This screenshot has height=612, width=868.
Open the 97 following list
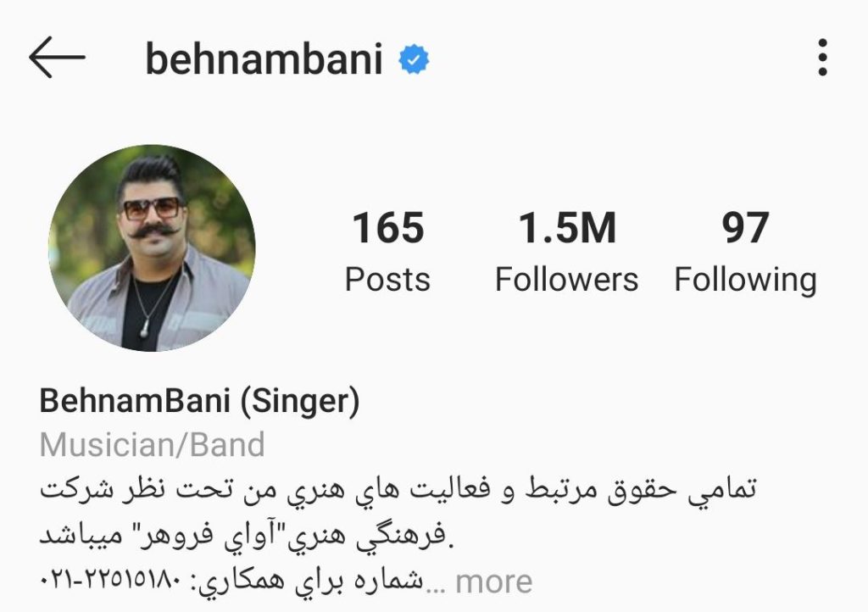click(745, 253)
